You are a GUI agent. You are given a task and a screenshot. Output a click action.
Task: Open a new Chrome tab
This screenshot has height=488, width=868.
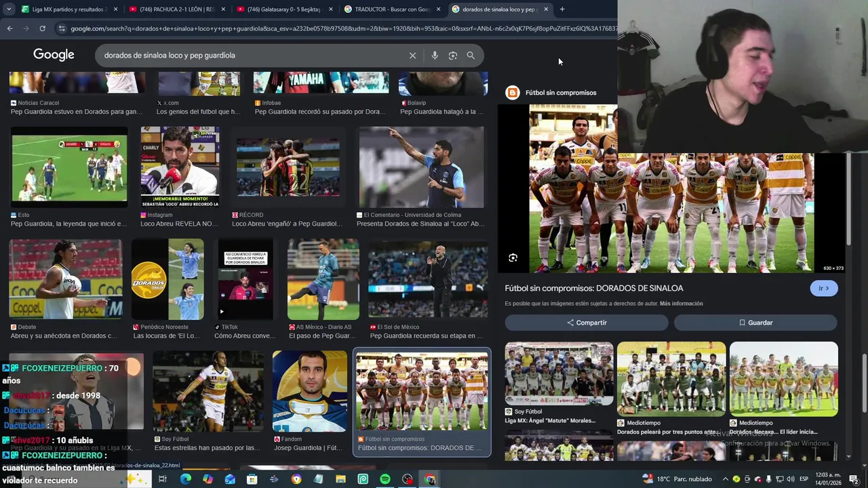[x=561, y=9]
